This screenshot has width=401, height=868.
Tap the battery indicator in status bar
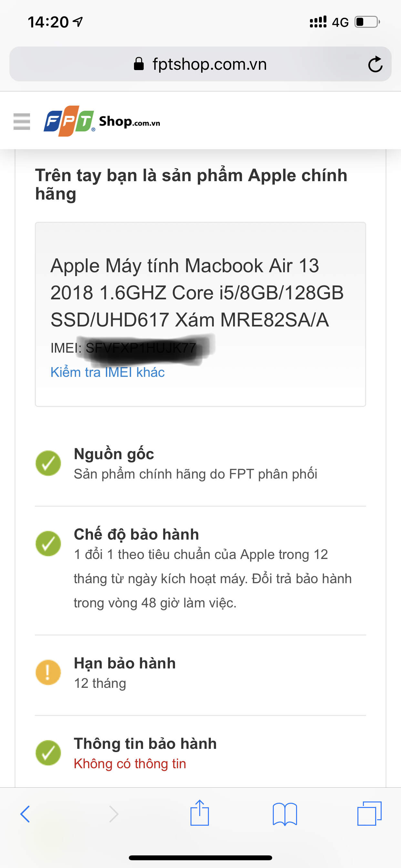coord(367,22)
